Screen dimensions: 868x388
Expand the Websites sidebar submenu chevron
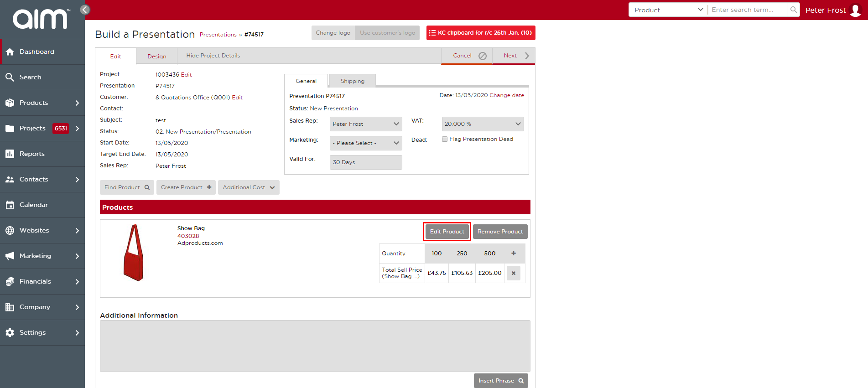click(x=77, y=231)
